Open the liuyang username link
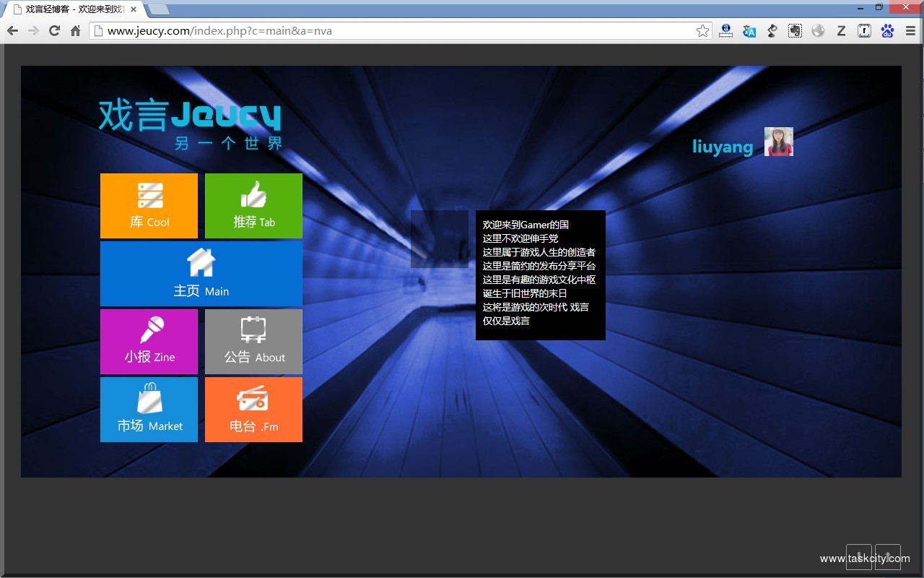This screenshot has height=578, width=924. 723,147
